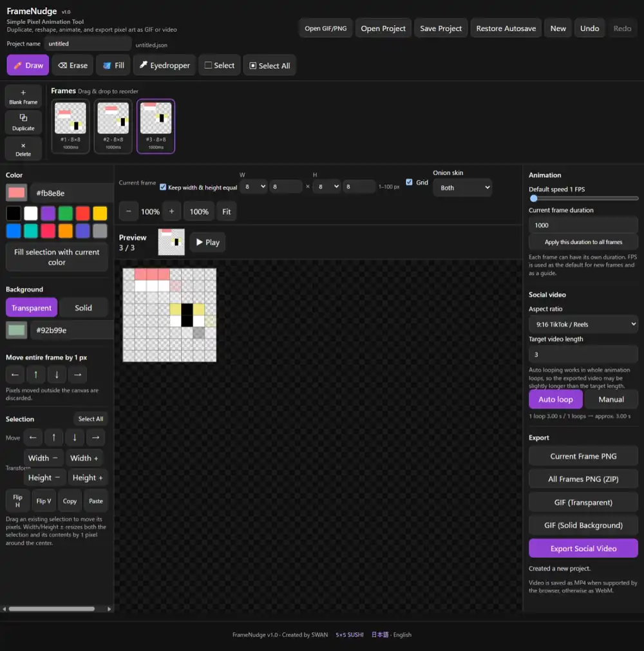Increase selection height

pyautogui.click(x=87, y=477)
